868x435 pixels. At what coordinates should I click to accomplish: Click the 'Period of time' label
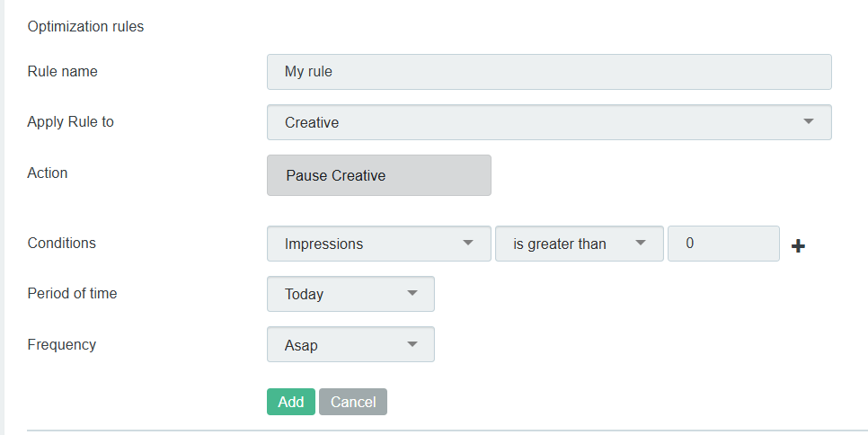(72, 293)
